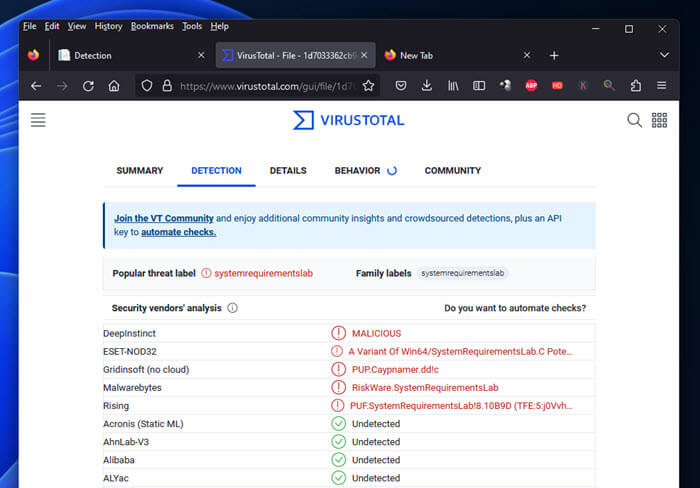The height and width of the screenshot is (488, 700).
Task: Follow the Join the VT Community link
Action: pyautogui.click(x=164, y=218)
